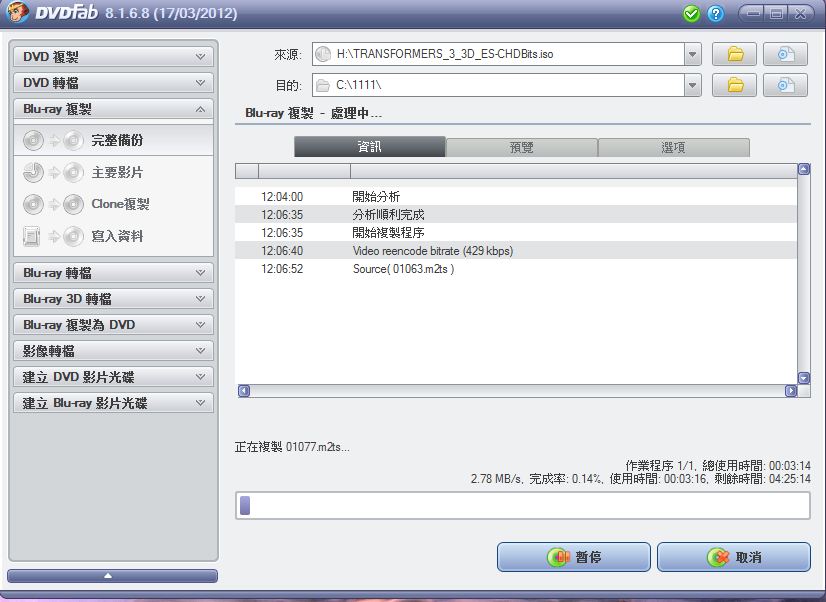Expand DVD 複製 section

pos(113,56)
